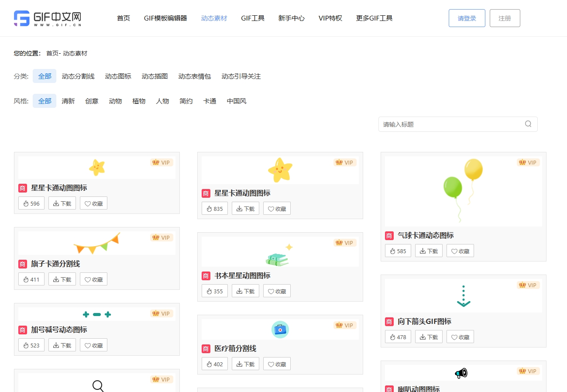Viewport: 567px width, 392px height.
Task: Click the 商 commercial badge on 旗子卡通分割线
Action: pyautogui.click(x=22, y=264)
